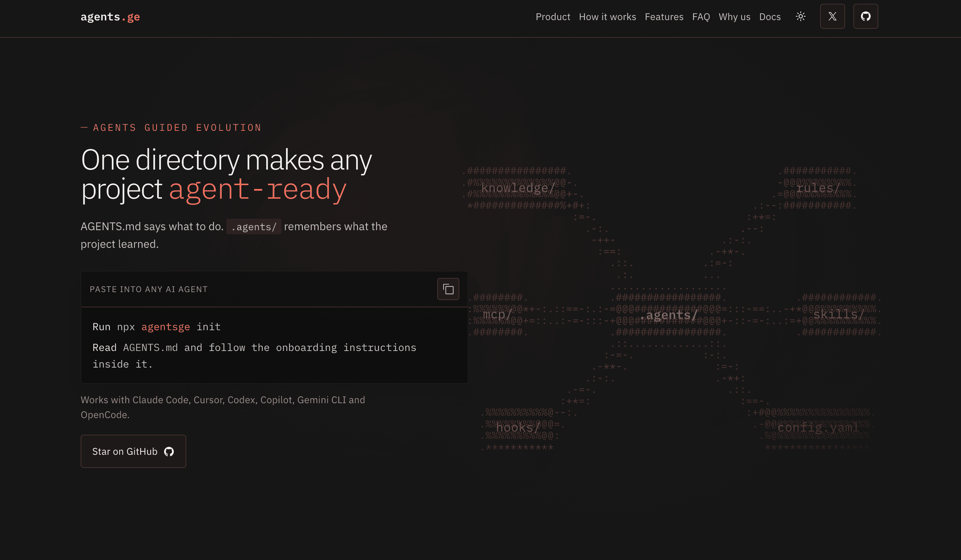Open the GitHub icon in the header
Image resolution: width=961 pixels, height=560 pixels.
click(x=865, y=16)
